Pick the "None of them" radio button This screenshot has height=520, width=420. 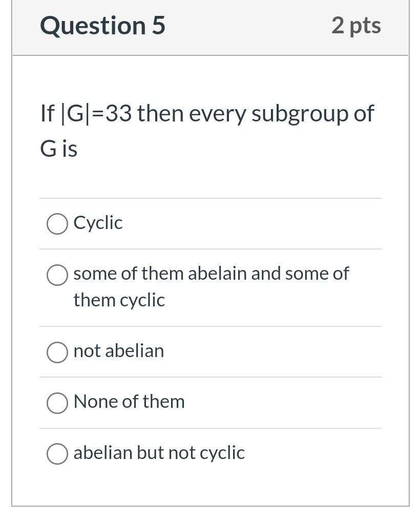pyautogui.click(x=57, y=403)
